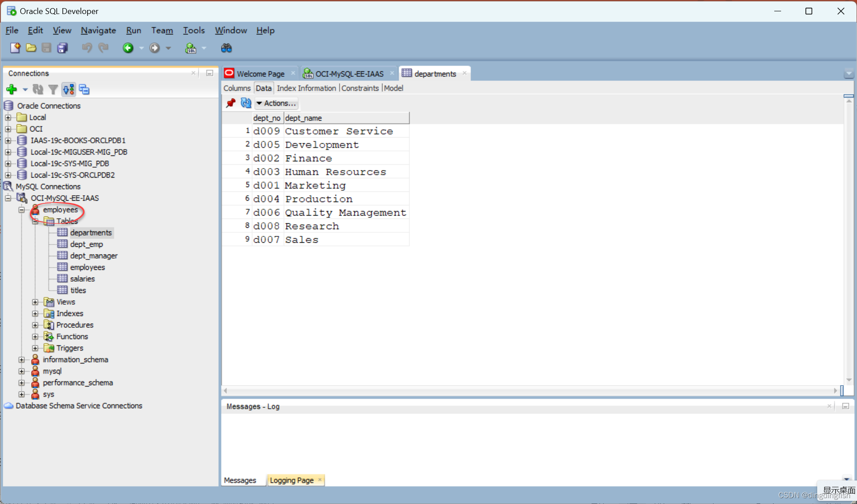857x504 pixels.
Task: Expand the Indexes folder node
Action: tap(35, 314)
